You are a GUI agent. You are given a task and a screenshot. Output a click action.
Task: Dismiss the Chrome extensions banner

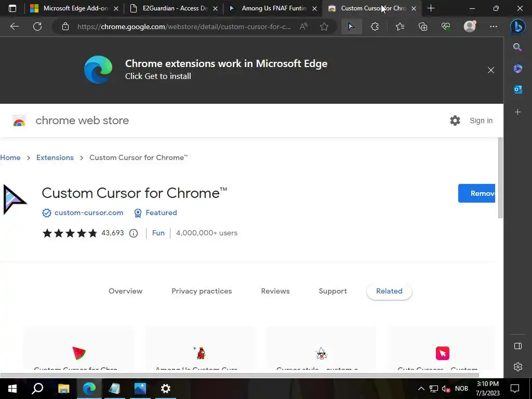pos(490,70)
